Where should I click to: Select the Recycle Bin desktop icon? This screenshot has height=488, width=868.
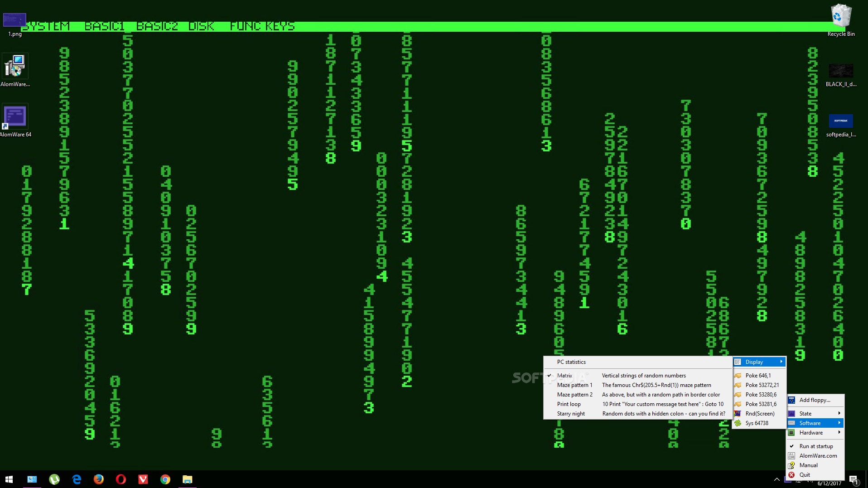coord(841,20)
